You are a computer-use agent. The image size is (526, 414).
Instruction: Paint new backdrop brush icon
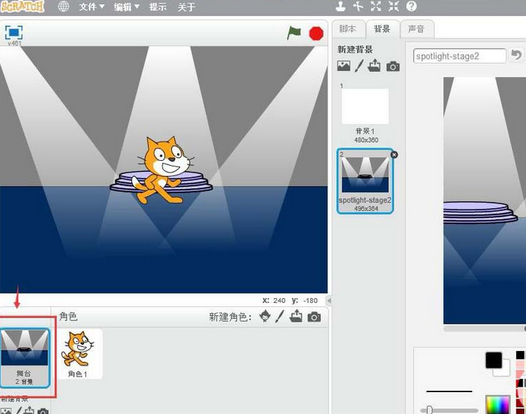point(359,66)
